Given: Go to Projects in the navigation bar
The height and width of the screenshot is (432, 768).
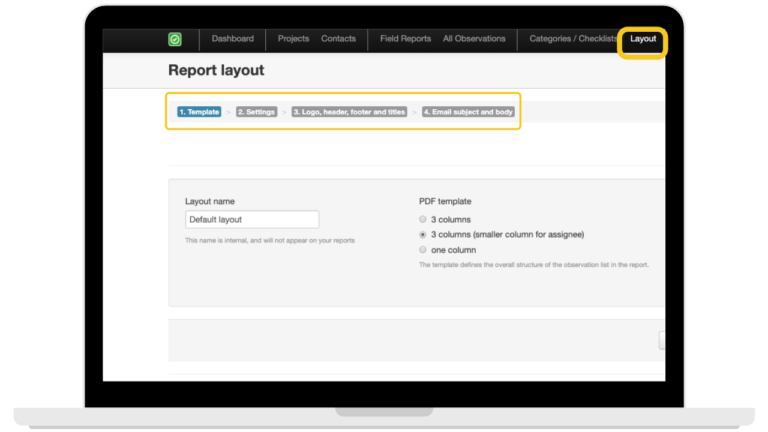Looking at the screenshot, I should tap(293, 39).
